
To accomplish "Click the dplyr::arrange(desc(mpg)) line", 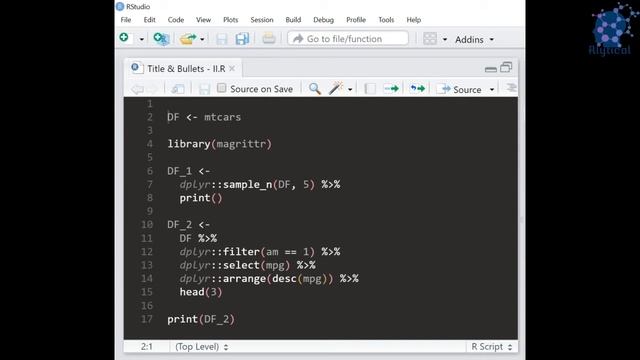I will [269, 279].
